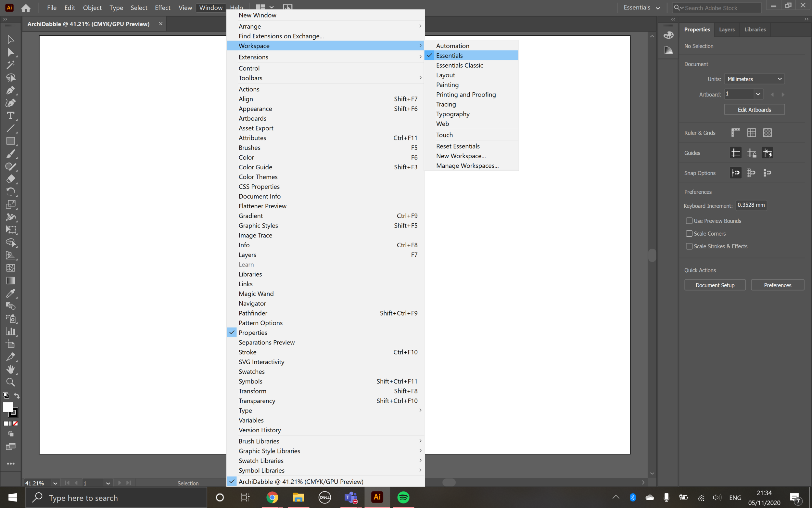Open the Units Millimeters dropdown
Screen dimensions: 812x508
pos(754,79)
